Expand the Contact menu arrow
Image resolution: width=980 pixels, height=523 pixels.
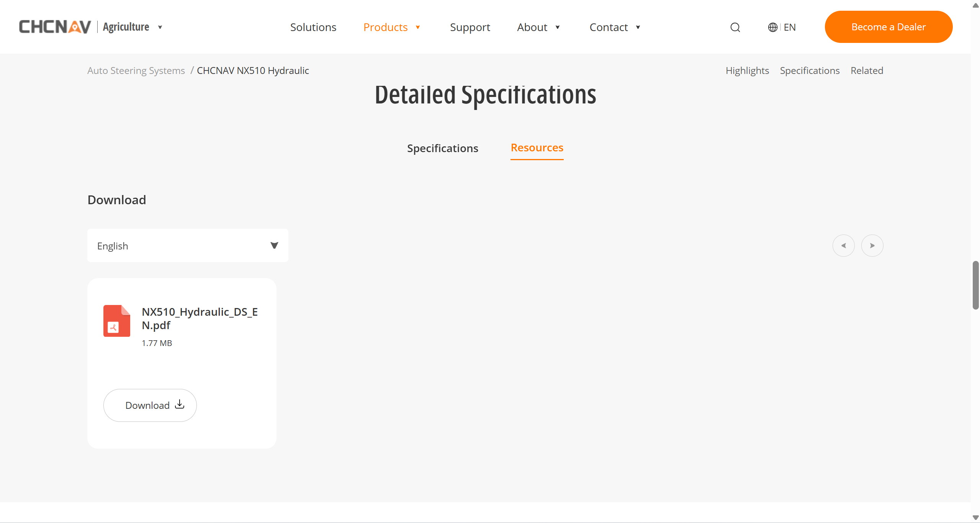[x=638, y=27]
